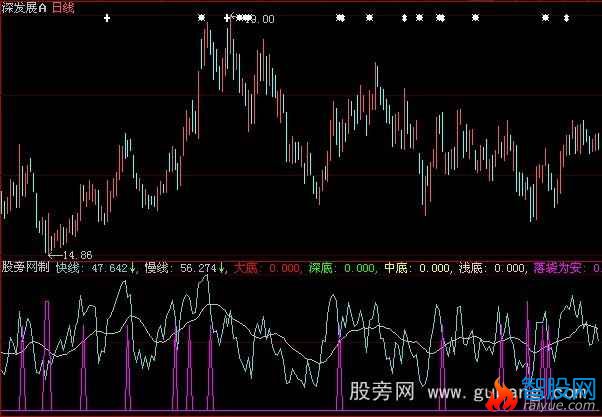The width and height of the screenshot is (602, 417).
Task: Click the down arrow after 快线 value
Action: pyautogui.click(x=132, y=268)
